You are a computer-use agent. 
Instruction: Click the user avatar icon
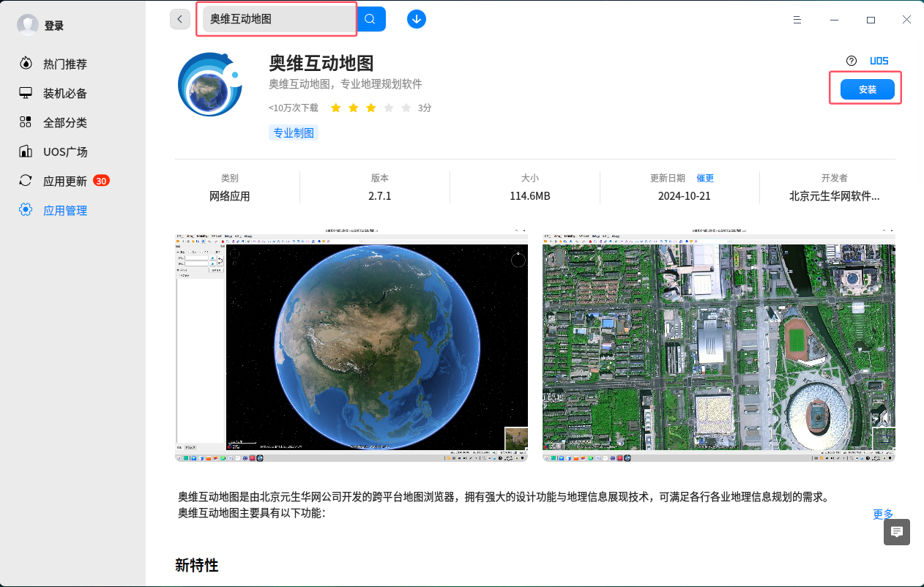(28, 25)
